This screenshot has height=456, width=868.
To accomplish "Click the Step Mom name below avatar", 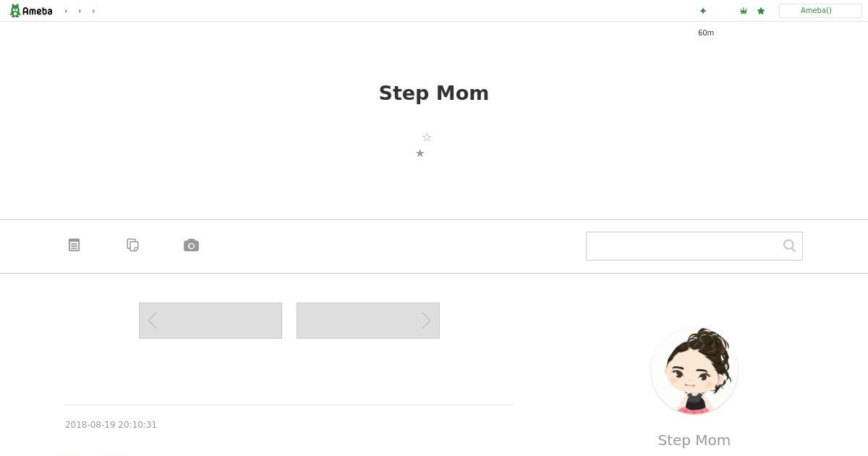I will (694, 440).
